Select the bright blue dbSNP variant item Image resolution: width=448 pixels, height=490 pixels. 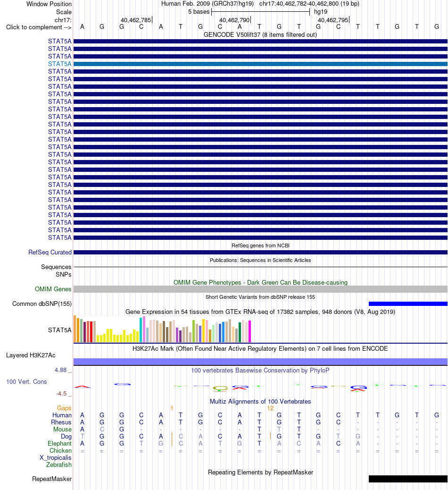(408, 304)
